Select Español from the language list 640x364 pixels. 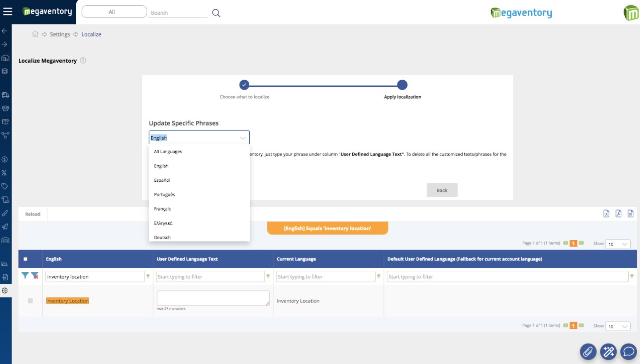tap(162, 180)
